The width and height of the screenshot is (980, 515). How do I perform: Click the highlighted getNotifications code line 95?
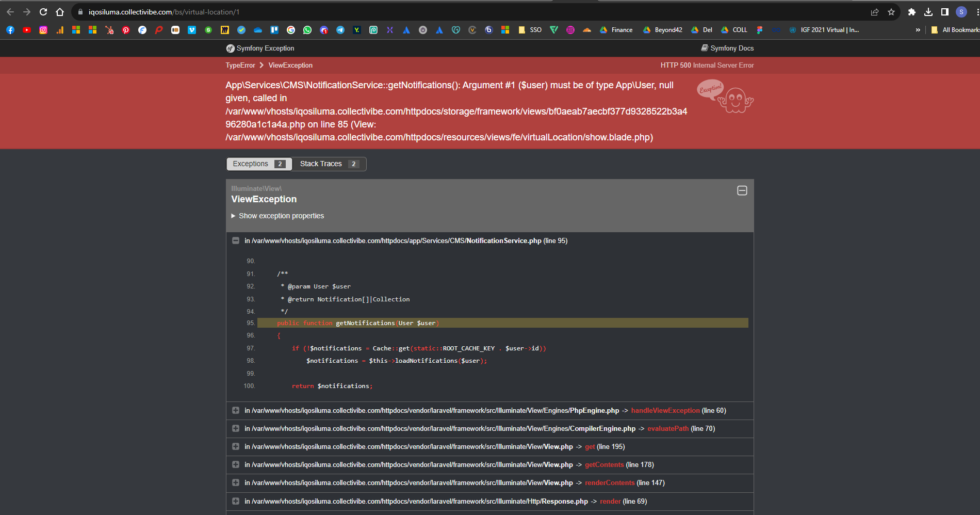(x=503, y=323)
